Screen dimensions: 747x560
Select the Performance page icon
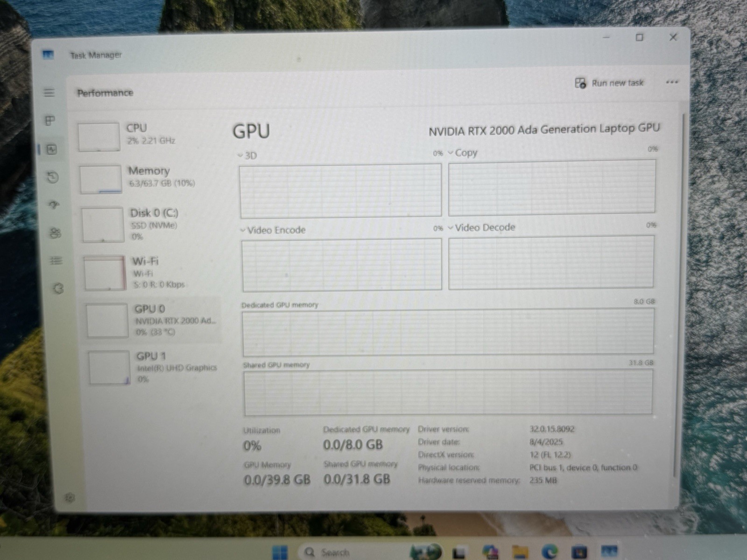pos(51,149)
